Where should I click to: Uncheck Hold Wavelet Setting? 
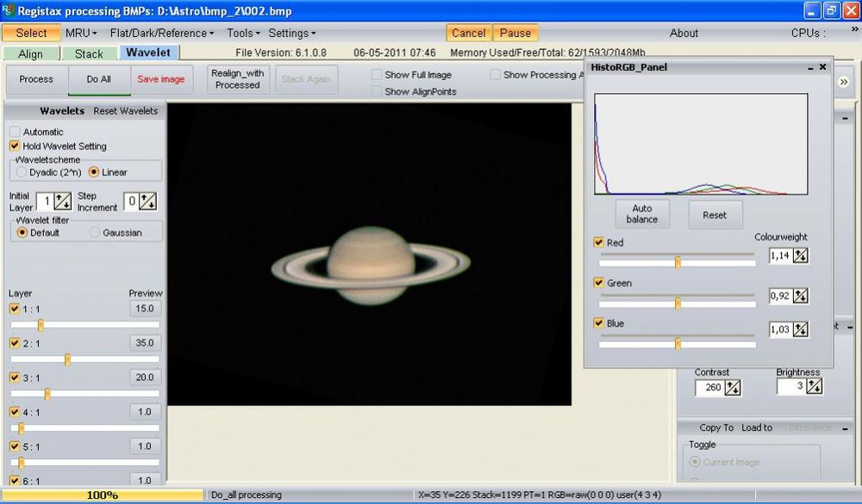[15, 146]
